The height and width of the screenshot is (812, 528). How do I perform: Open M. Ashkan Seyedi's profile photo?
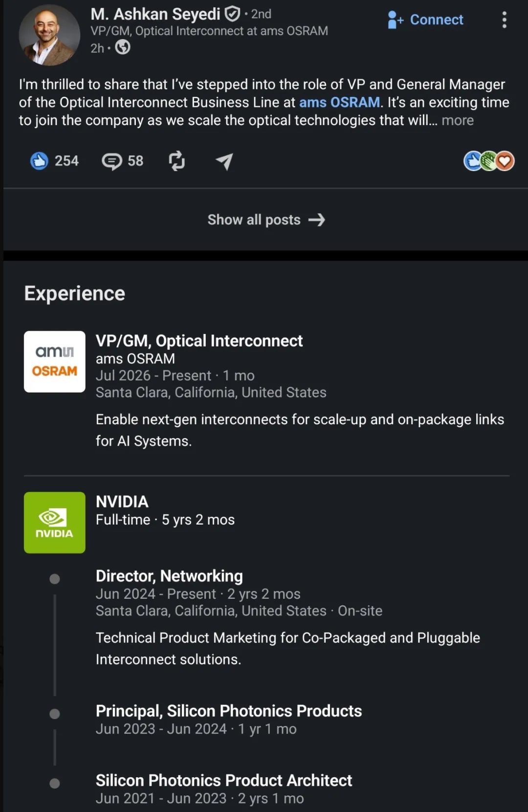(x=49, y=35)
